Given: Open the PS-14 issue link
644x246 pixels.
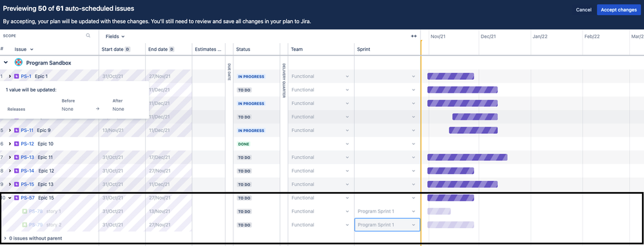Looking at the screenshot, I should pyautogui.click(x=28, y=171).
